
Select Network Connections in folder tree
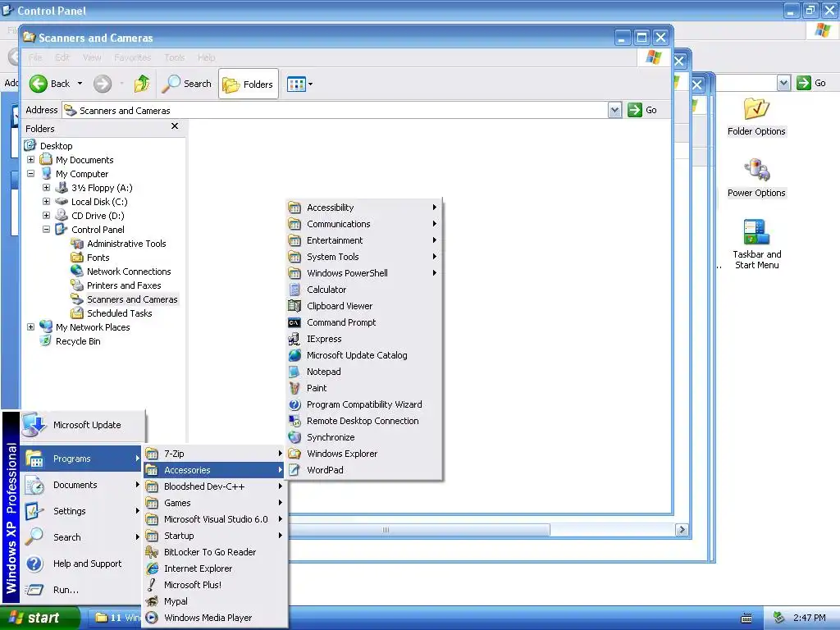[121, 271]
